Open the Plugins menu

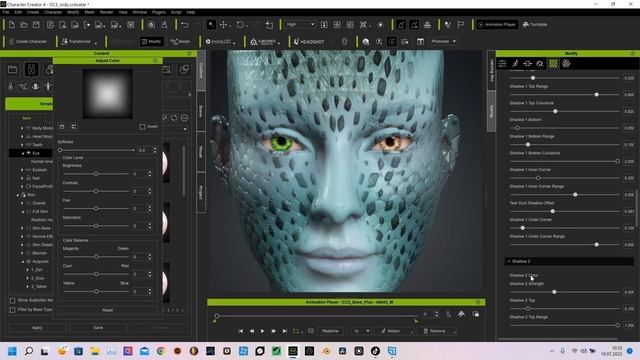159,12
